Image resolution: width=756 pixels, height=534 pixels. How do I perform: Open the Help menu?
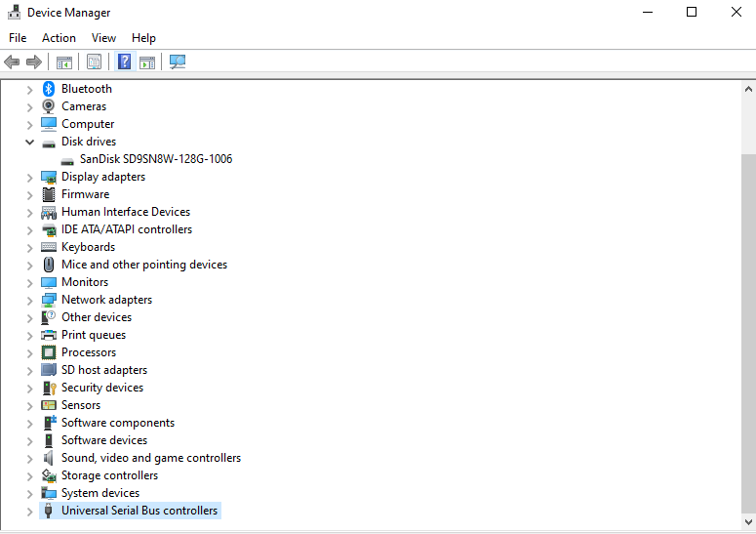coord(143,38)
